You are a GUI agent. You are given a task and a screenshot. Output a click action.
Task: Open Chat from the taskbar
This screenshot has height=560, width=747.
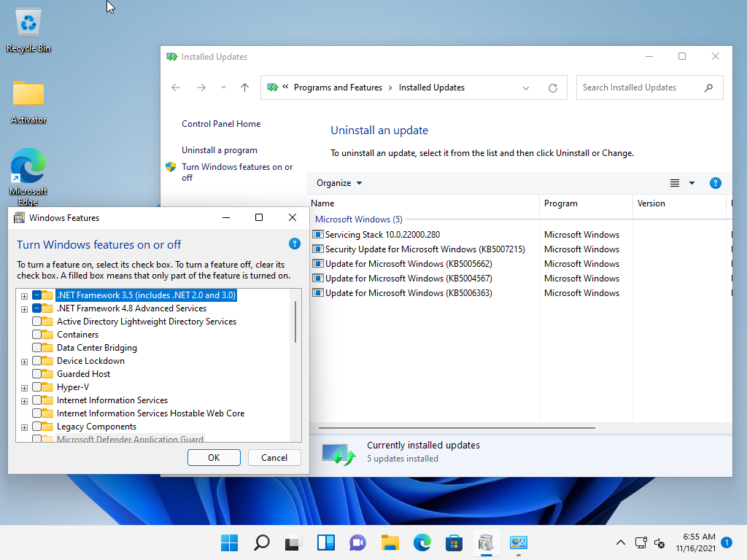point(357,542)
